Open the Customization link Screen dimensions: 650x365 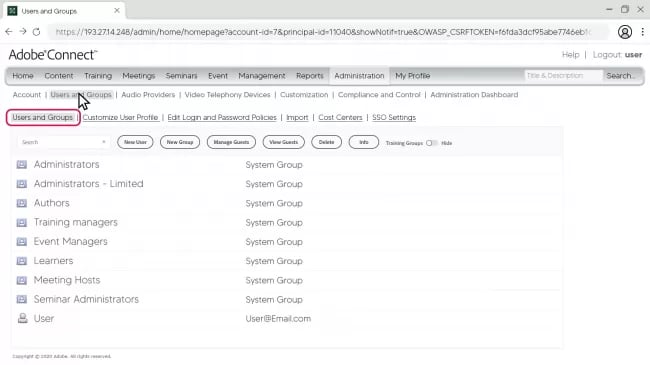tap(304, 95)
